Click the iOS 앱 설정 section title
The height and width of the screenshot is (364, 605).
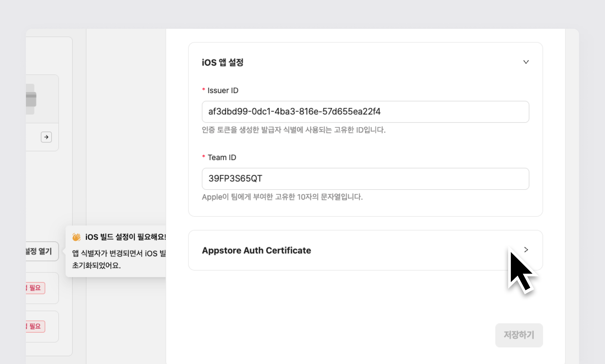(222, 62)
